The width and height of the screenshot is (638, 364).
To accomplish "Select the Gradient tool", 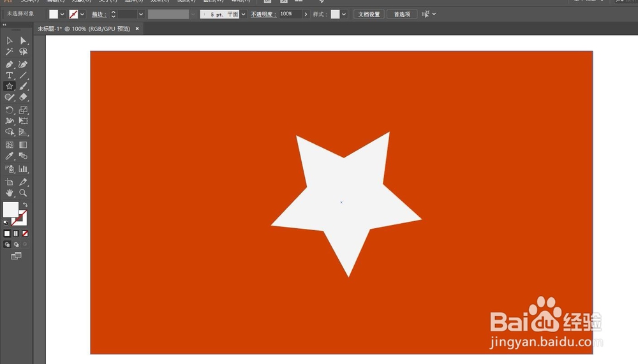I will click(x=23, y=145).
